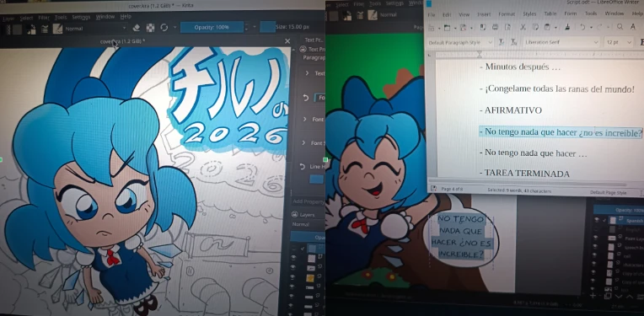This screenshot has width=644, height=316.
Task: Toggle Print Preview icon in Writer toolbar
Action: 508,27
